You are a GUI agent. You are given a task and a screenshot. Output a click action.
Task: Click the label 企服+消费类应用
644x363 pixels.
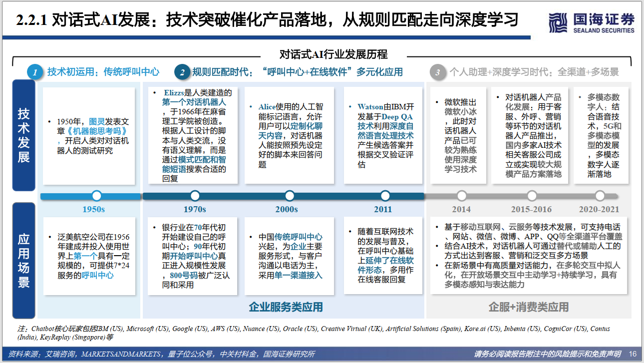coord(529,307)
